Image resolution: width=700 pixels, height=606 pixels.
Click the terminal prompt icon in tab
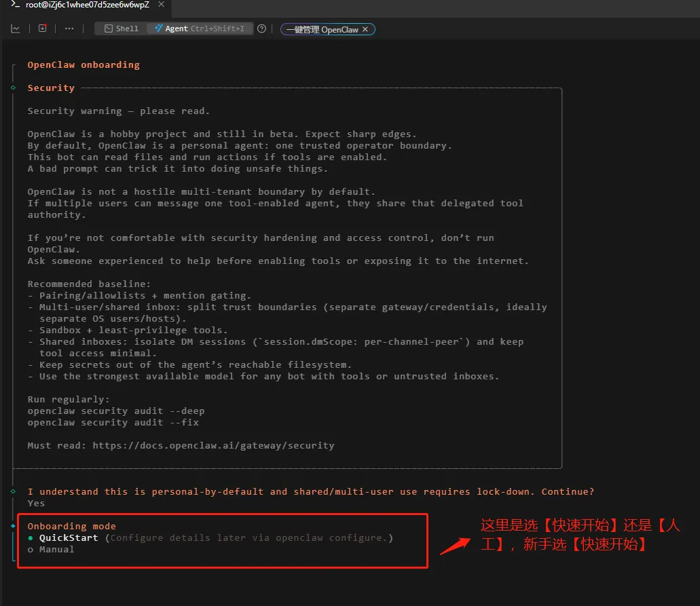point(15,5)
